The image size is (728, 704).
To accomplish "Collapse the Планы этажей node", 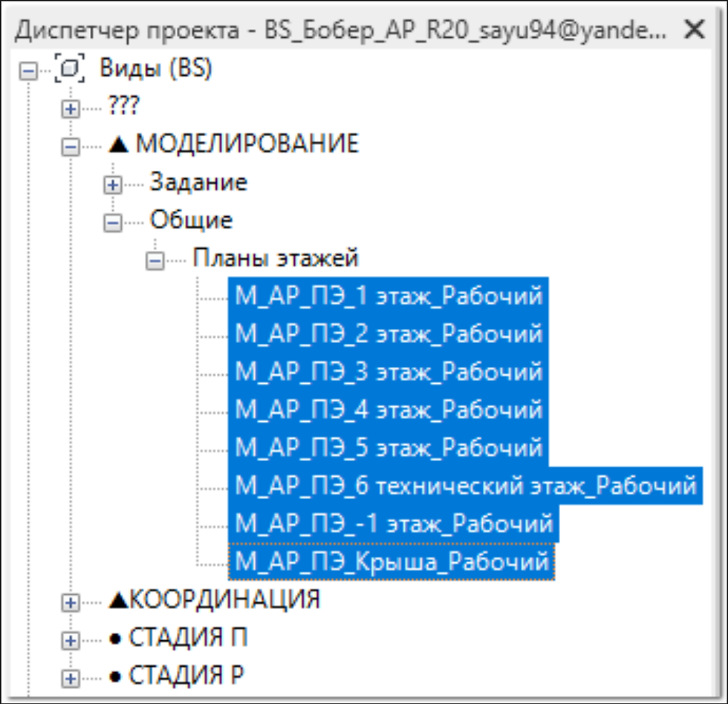I will click(155, 261).
